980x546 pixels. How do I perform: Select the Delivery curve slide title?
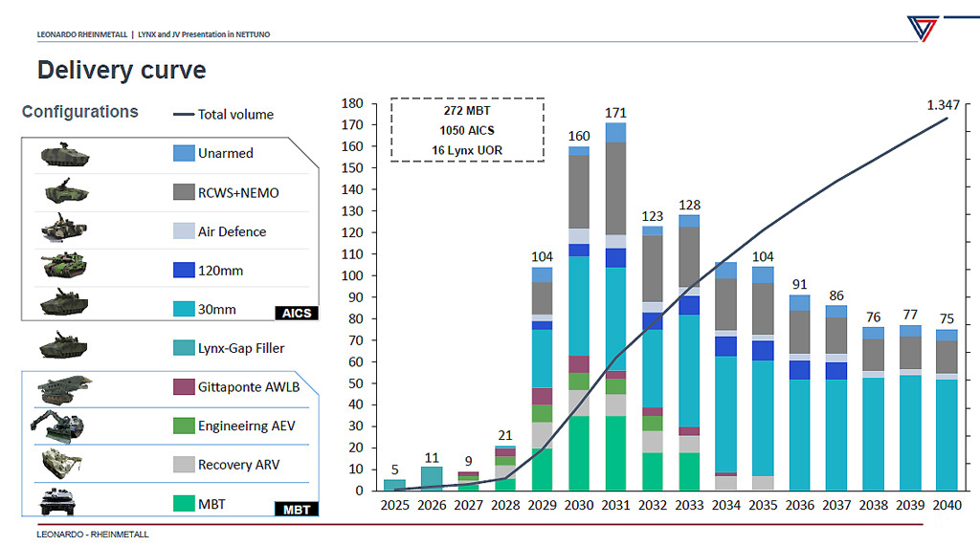pyautogui.click(x=122, y=70)
